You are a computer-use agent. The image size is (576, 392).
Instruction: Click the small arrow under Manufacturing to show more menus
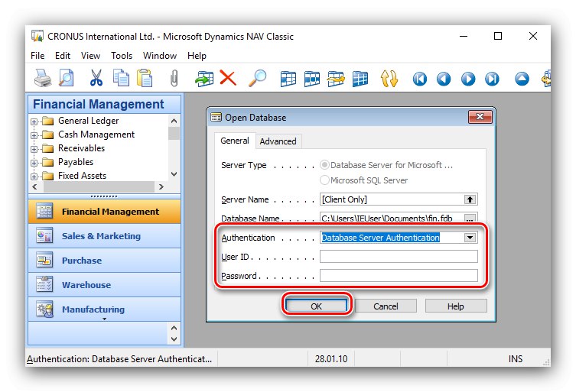[104, 319]
